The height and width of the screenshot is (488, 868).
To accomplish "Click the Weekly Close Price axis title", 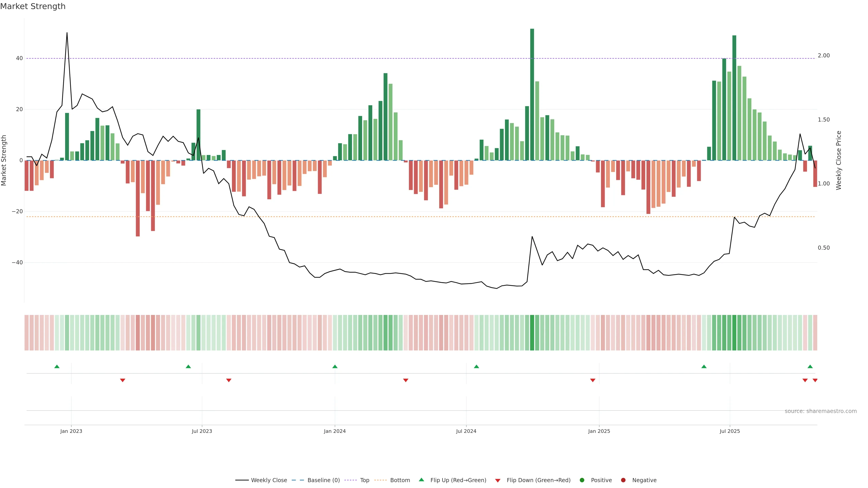I will (x=839, y=160).
